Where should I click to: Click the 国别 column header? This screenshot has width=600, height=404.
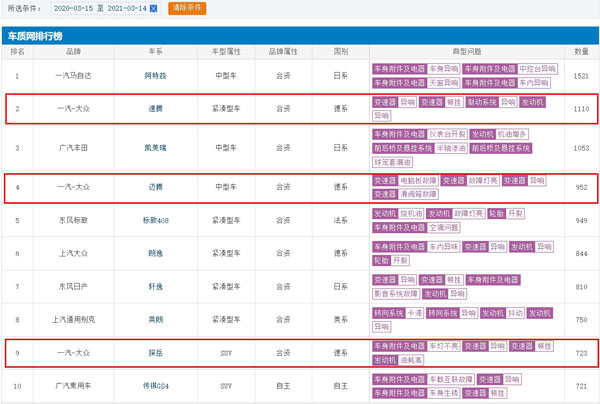click(x=341, y=52)
